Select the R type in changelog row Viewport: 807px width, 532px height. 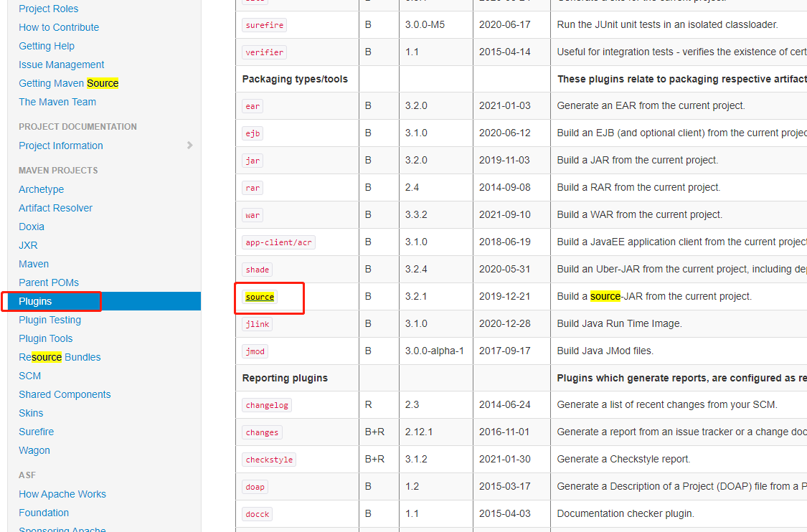(x=368, y=405)
